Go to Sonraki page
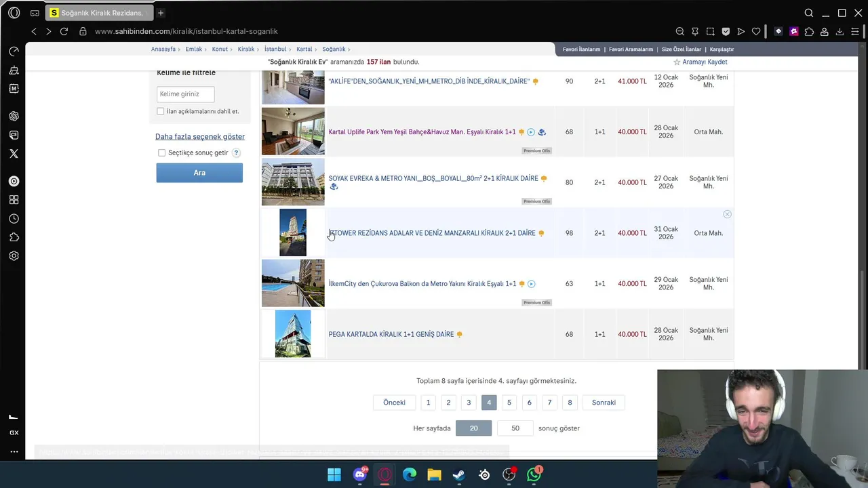This screenshot has width=868, height=488. (604, 403)
